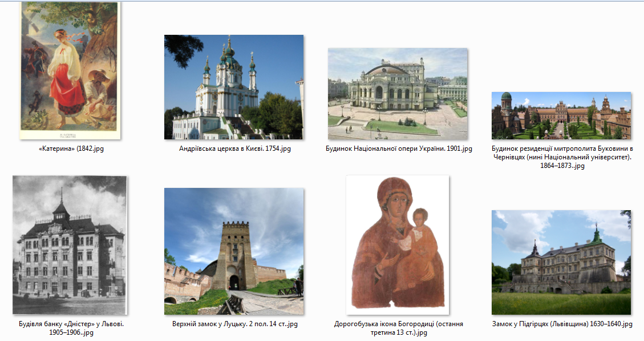Select the Дорогобузька ікона Богородиці thumbnail

[398, 244]
